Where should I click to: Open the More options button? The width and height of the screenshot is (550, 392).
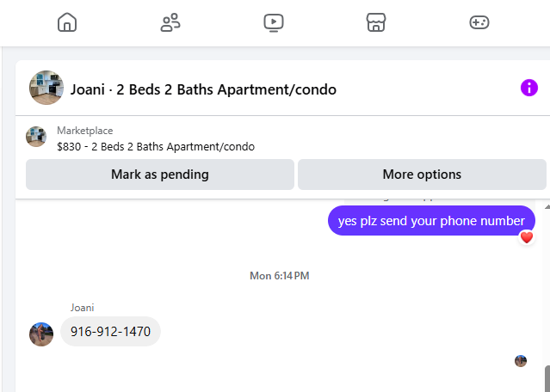click(422, 175)
